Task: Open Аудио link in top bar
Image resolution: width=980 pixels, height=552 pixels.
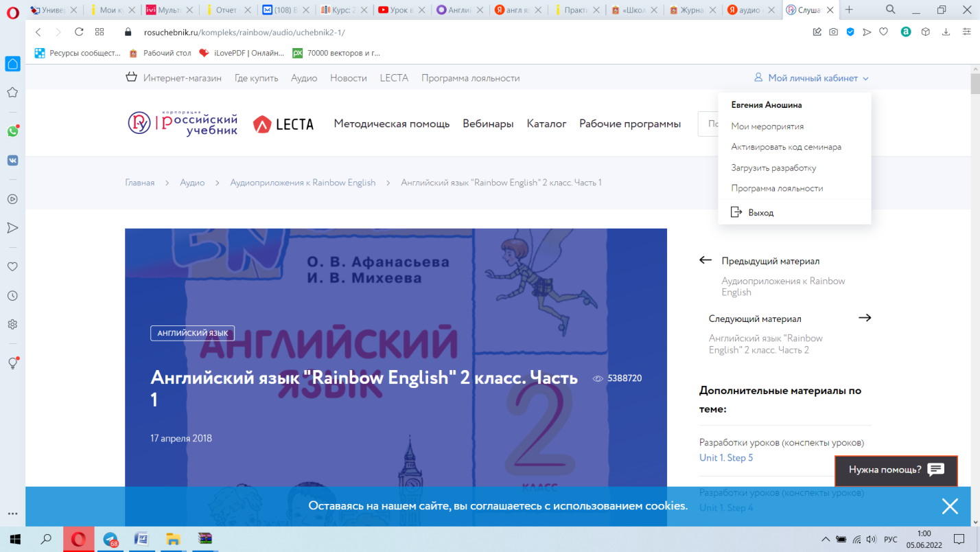Action: (304, 78)
